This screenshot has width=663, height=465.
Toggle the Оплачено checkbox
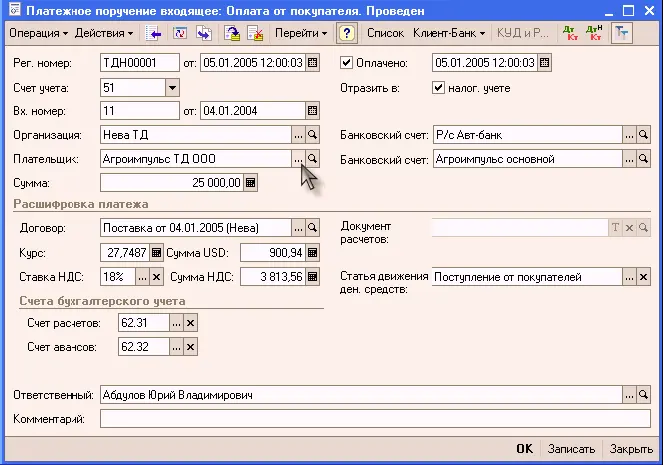tap(346, 63)
